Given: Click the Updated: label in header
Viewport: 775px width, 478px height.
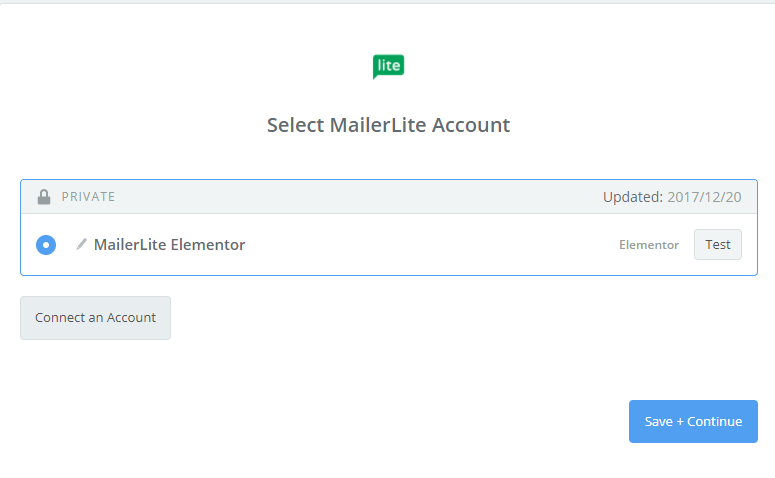Looking at the screenshot, I should click(x=632, y=197).
